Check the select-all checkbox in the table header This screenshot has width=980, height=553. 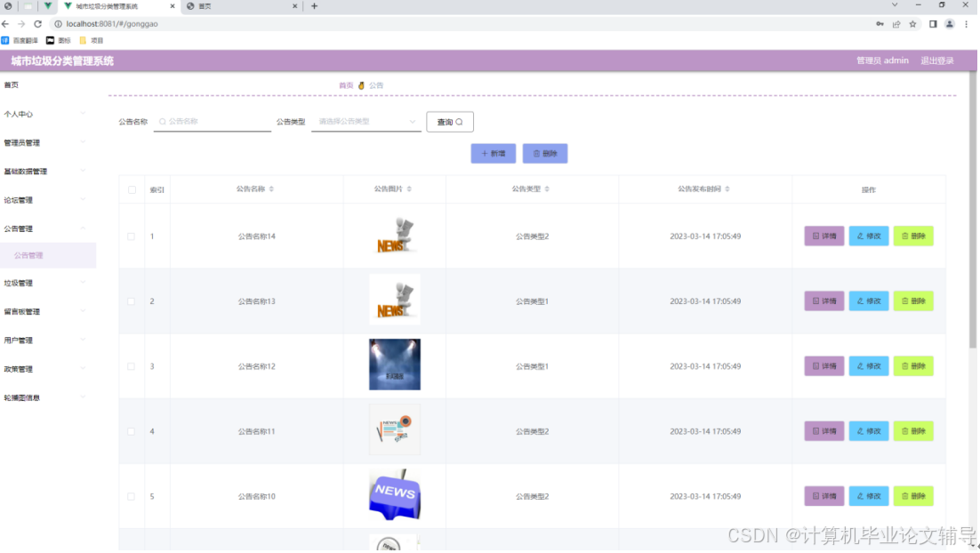click(131, 188)
